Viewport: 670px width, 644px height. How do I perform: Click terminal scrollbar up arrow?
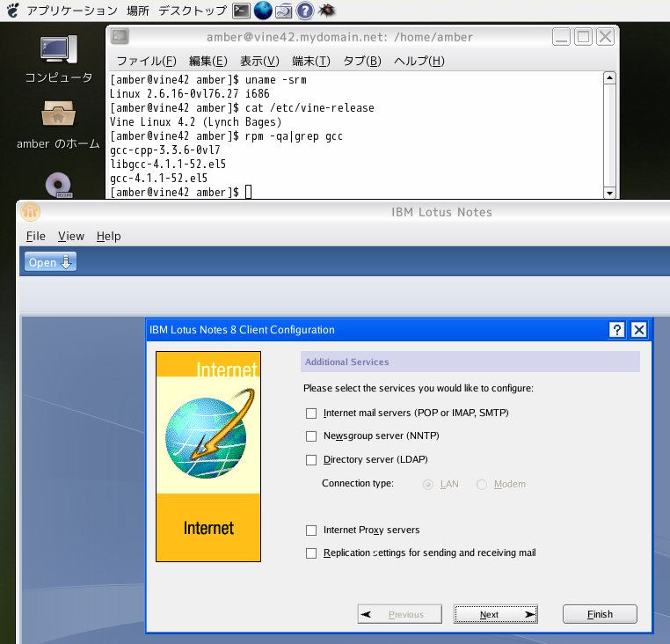click(x=609, y=77)
